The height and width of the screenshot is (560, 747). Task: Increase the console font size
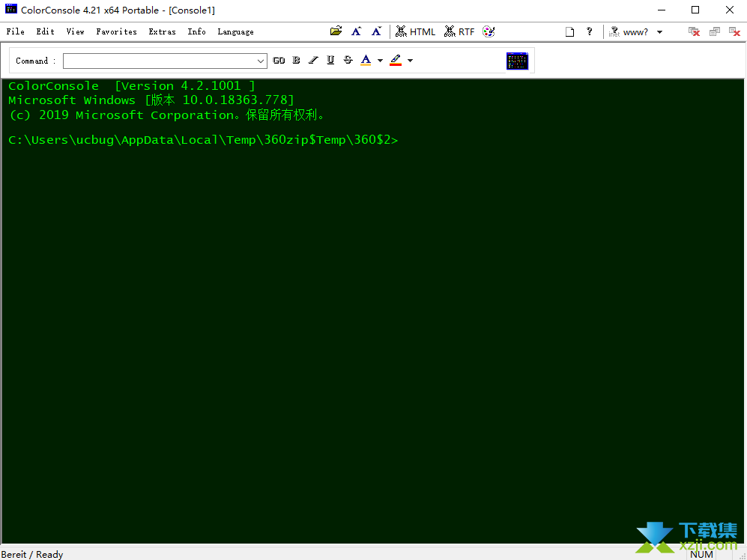tap(357, 31)
